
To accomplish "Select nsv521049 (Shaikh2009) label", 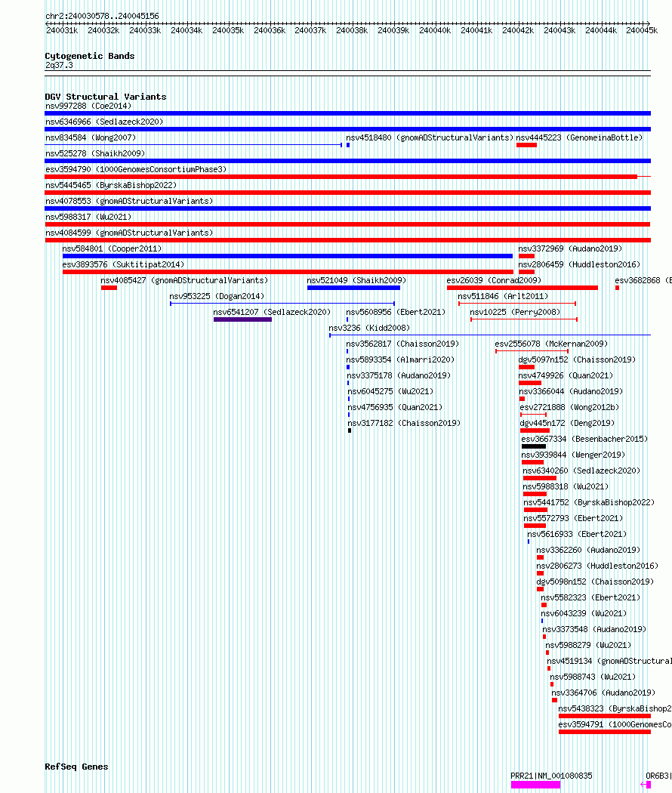I will 356,280.
